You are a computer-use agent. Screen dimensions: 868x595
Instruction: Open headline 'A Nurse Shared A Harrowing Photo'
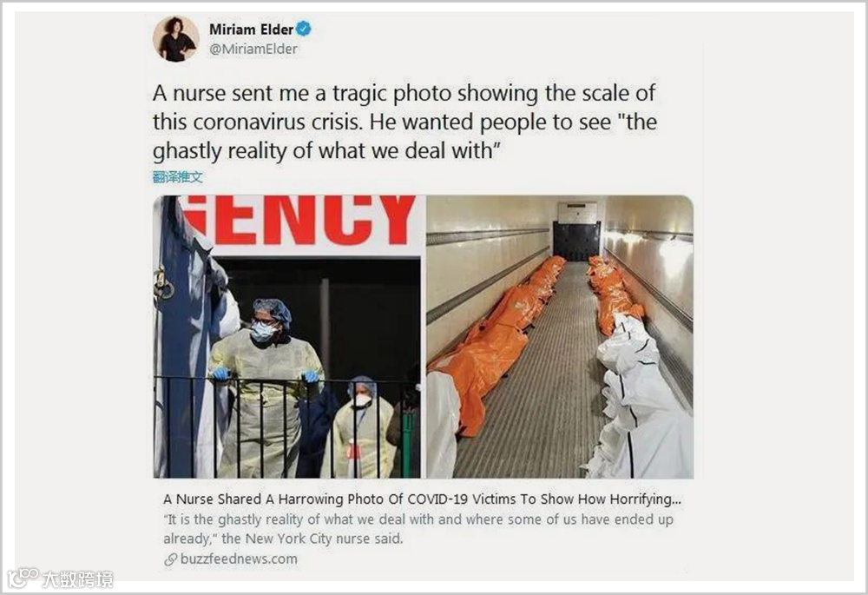coord(423,499)
